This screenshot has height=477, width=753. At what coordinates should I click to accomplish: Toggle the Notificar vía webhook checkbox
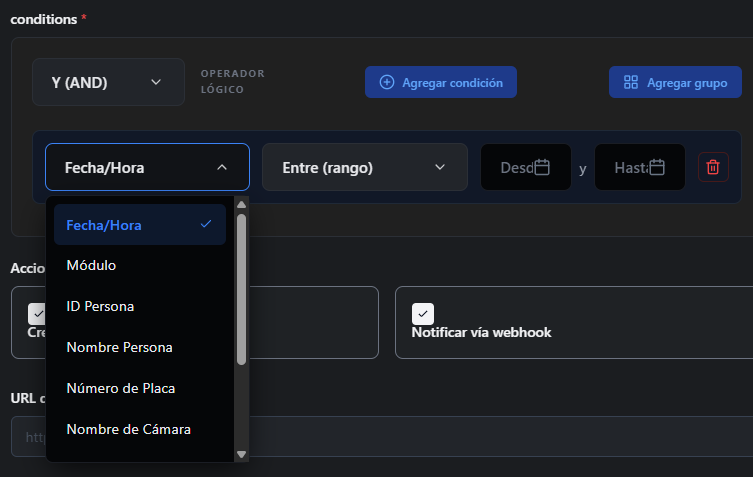423,314
